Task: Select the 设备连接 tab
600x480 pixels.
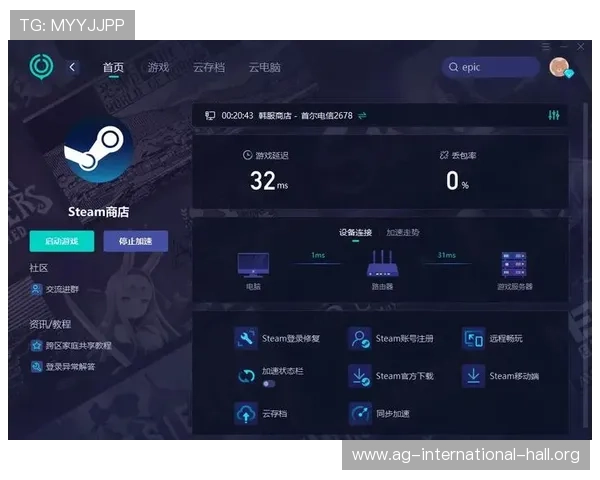Action: (x=355, y=233)
